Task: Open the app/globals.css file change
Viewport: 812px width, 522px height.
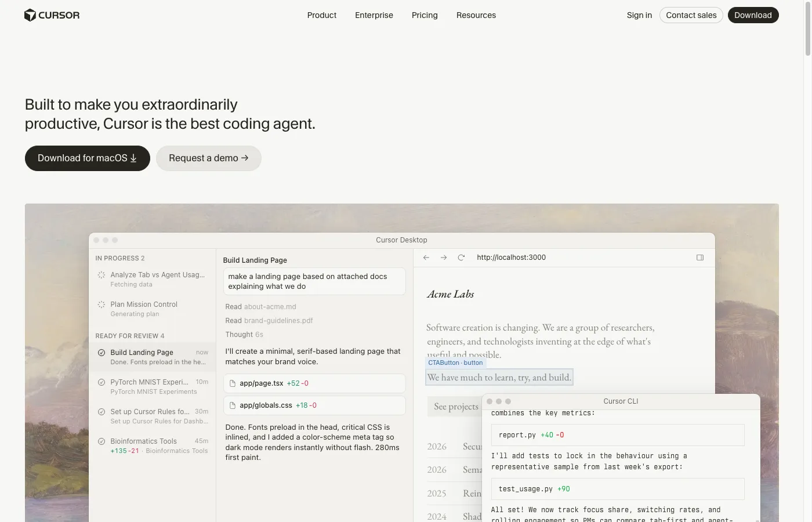Action: pos(314,405)
